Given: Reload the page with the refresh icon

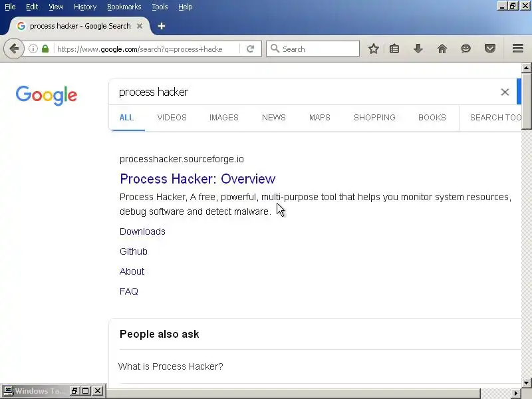Looking at the screenshot, I should [x=251, y=49].
